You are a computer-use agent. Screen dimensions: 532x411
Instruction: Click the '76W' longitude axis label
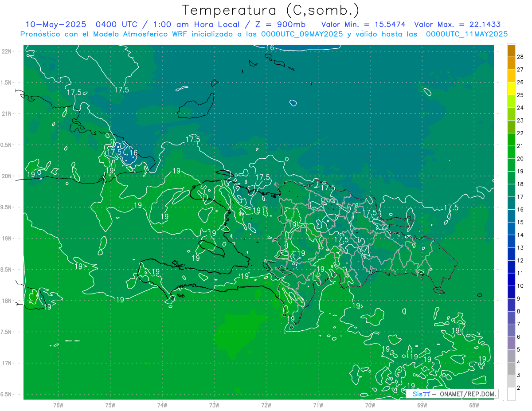[58, 405]
